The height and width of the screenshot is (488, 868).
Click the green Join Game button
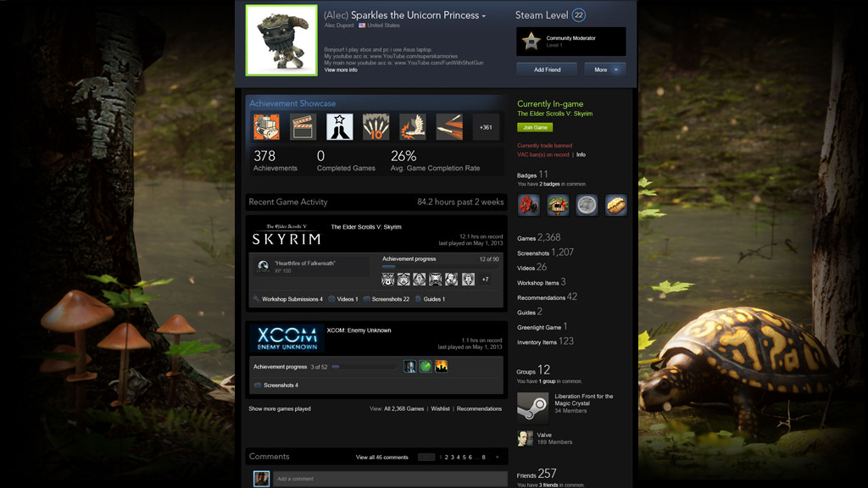tap(535, 127)
